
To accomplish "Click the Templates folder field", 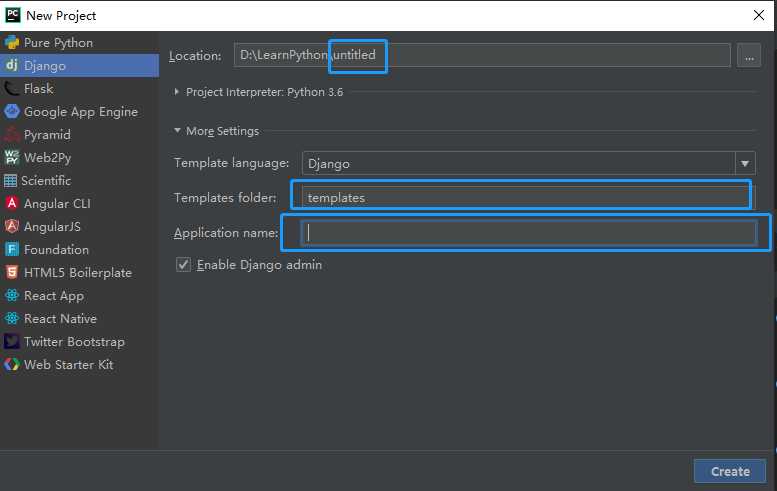I will [x=528, y=197].
